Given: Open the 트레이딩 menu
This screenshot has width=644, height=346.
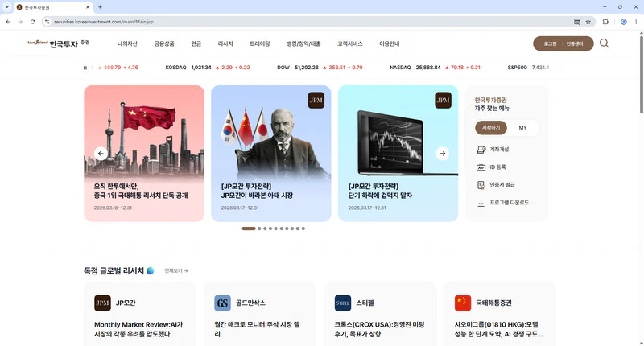Looking at the screenshot, I should coord(259,43).
